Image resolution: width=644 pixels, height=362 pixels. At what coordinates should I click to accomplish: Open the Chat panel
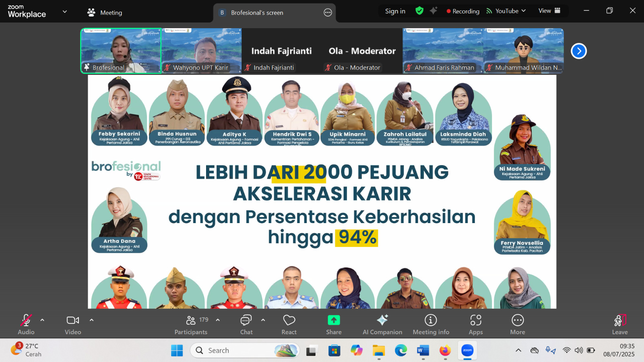[x=246, y=324]
